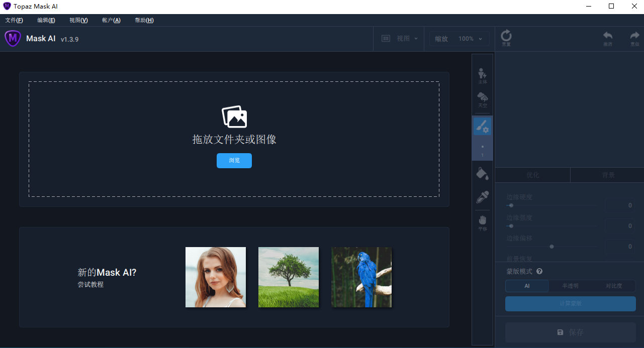Select the eyedropper color picker tool
This screenshot has height=348, width=644.
coord(482,197)
